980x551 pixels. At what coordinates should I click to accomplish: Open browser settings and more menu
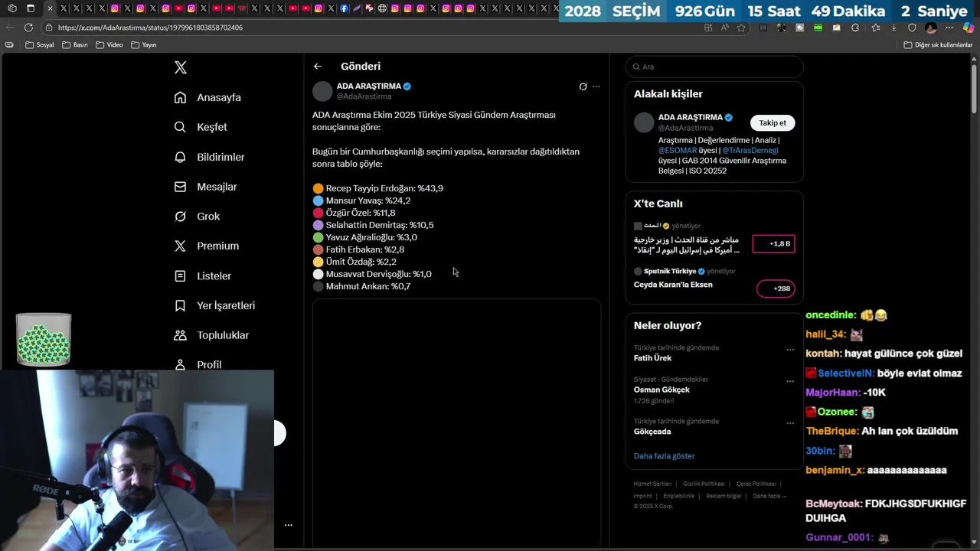click(950, 28)
